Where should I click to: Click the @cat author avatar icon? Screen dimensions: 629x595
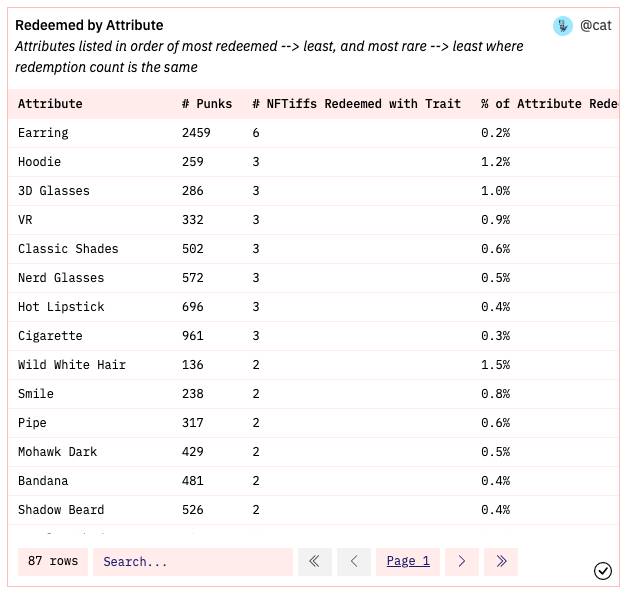click(563, 25)
